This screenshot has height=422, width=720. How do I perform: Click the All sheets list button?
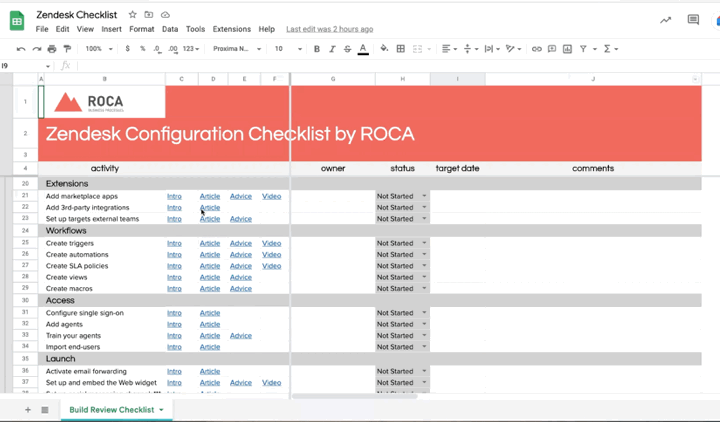45,410
